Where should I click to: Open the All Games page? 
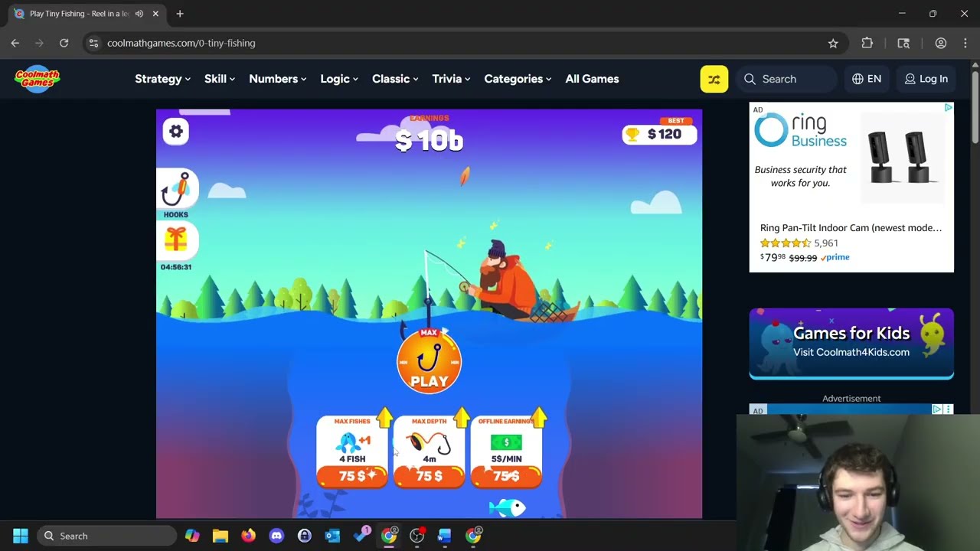(592, 79)
